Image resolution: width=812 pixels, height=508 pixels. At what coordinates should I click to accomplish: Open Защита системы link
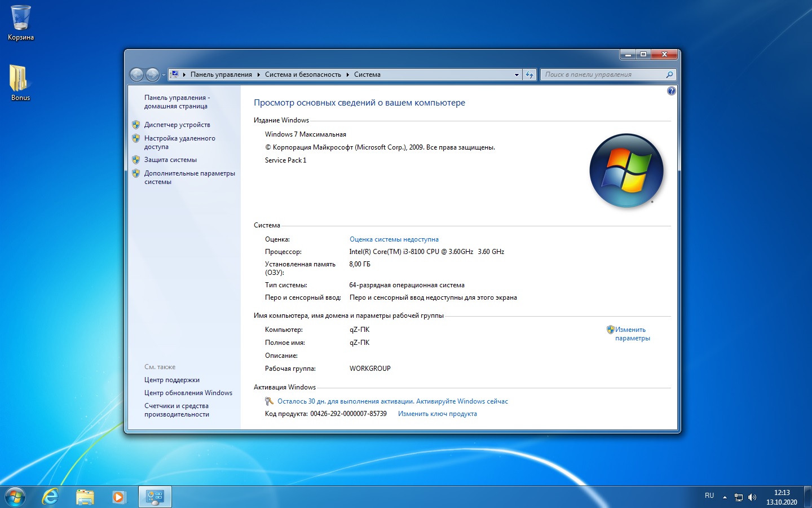pos(170,160)
